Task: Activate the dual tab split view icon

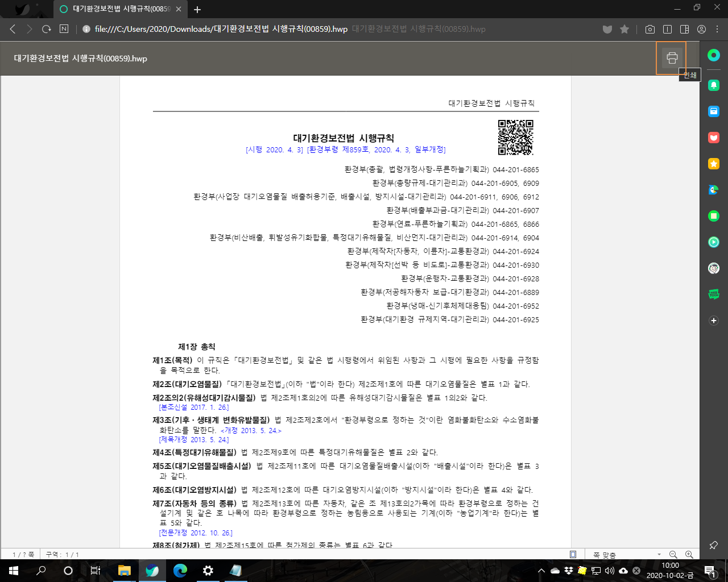Action: click(x=668, y=29)
